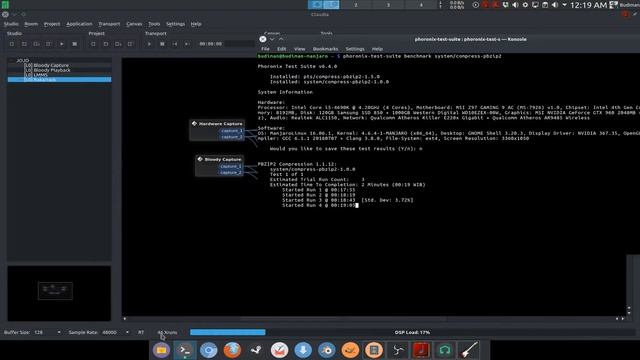The width and height of the screenshot is (640, 360).
Task: Click the 00:00:00 transport time display
Action: pyautogui.click(x=211, y=44)
